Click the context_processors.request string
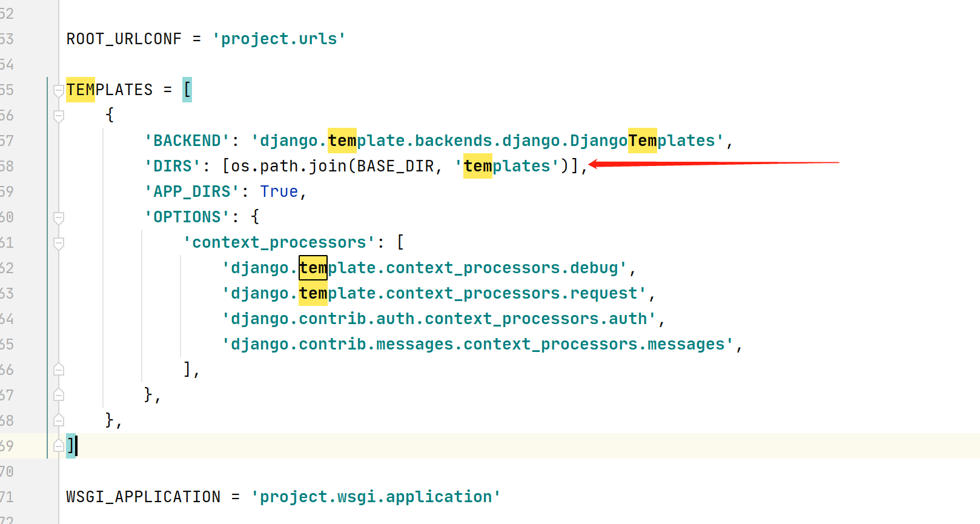This screenshot has width=980, height=524. coord(434,293)
